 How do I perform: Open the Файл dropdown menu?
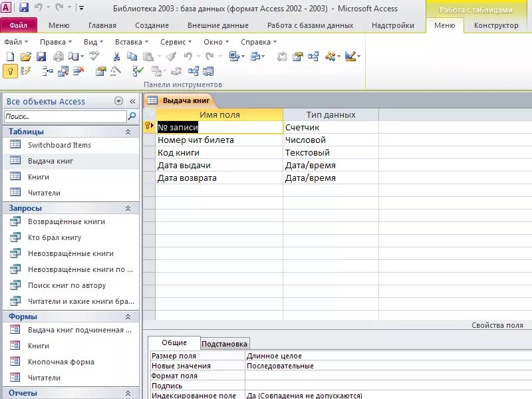[16, 42]
